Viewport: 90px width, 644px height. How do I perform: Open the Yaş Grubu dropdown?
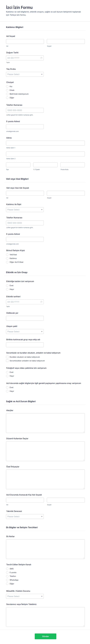[25, 74]
